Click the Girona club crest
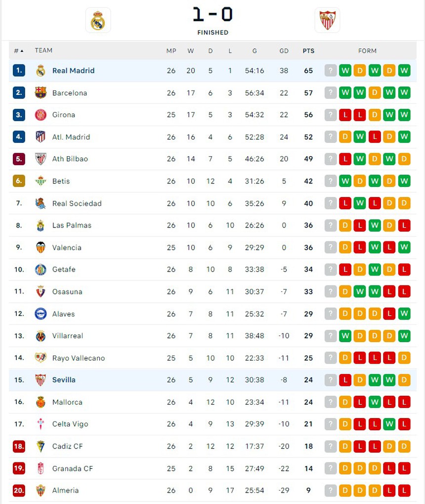 click(x=41, y=115)
